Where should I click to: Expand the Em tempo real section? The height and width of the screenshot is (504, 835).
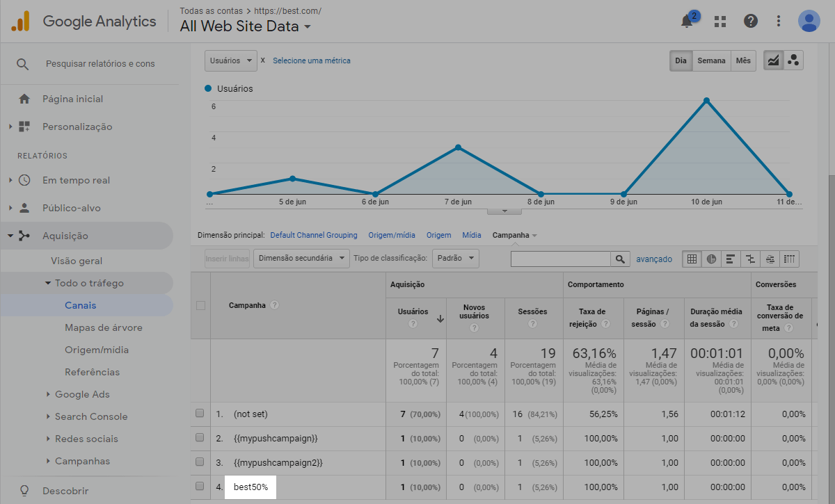point(10,180)
